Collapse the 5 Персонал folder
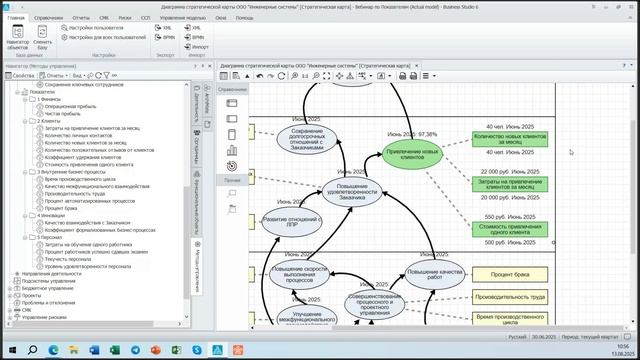 tap(25, 237)
